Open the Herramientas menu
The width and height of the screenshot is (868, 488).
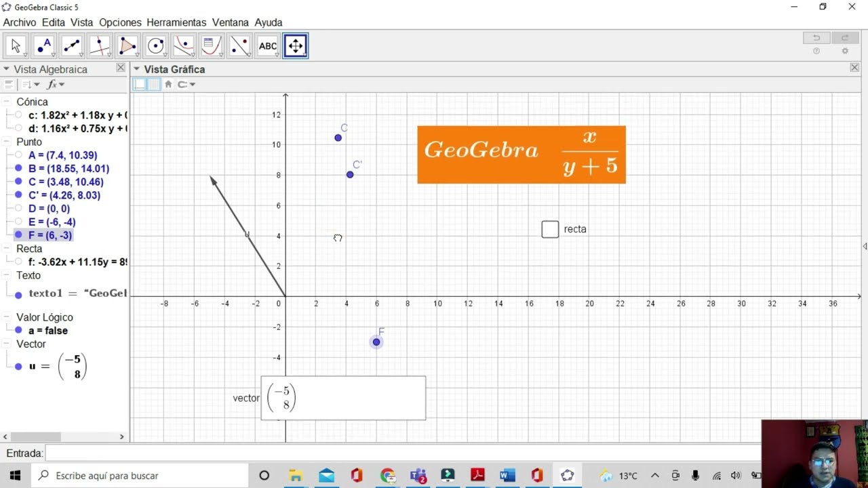(x=176, y=22)
